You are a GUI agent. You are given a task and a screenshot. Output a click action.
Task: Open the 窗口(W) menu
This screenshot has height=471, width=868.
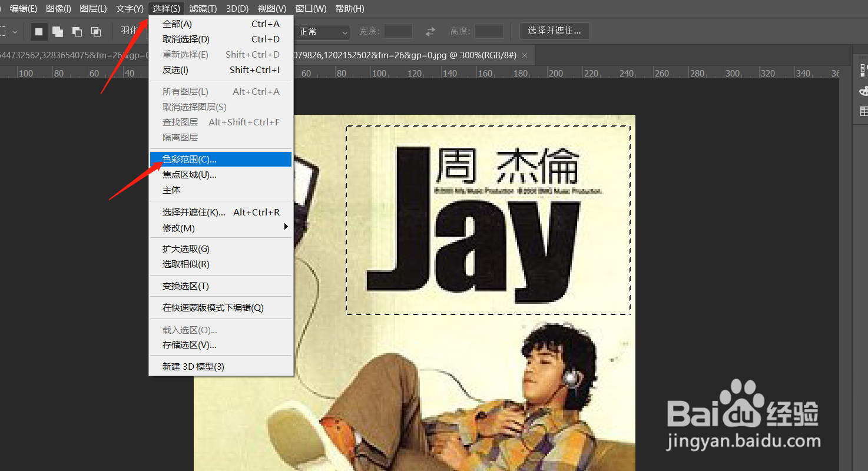(x=311, y=9)
